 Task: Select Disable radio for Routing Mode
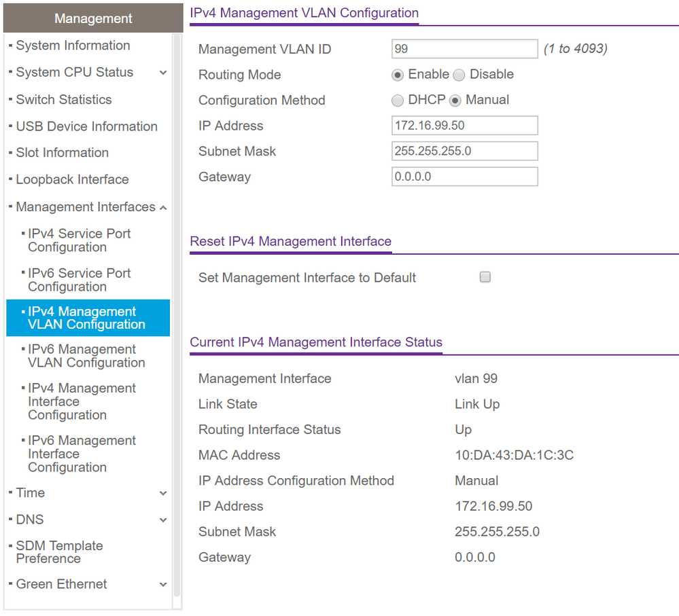point(459,75)
